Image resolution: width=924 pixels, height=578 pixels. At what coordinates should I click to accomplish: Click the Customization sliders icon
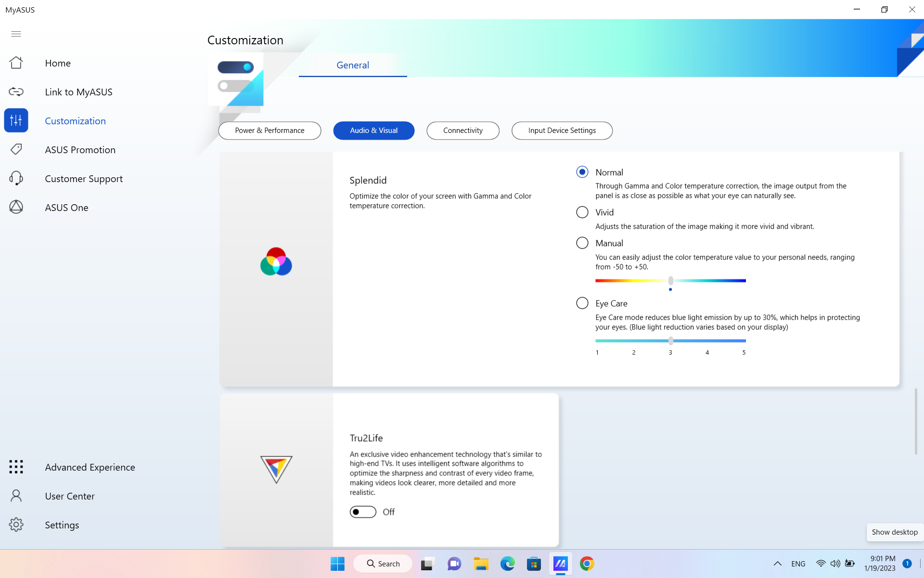[16, 120]
